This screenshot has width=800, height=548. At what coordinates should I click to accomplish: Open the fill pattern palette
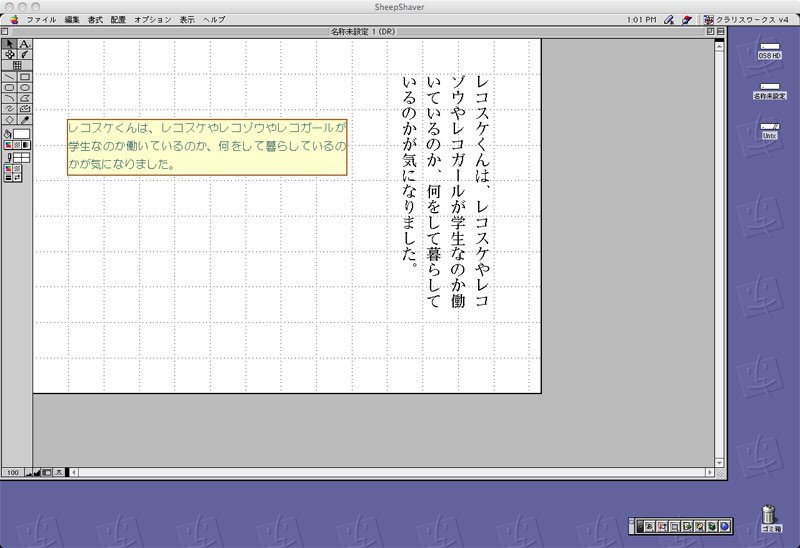(x=17, y=145)
